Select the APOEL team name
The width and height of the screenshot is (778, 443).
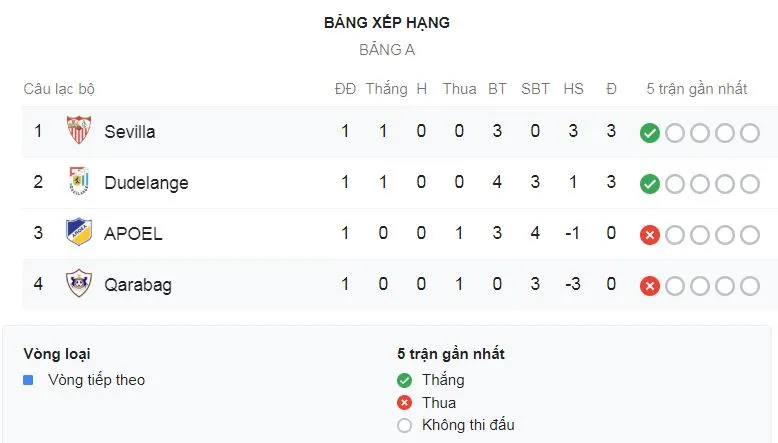[x=133, y=233]
